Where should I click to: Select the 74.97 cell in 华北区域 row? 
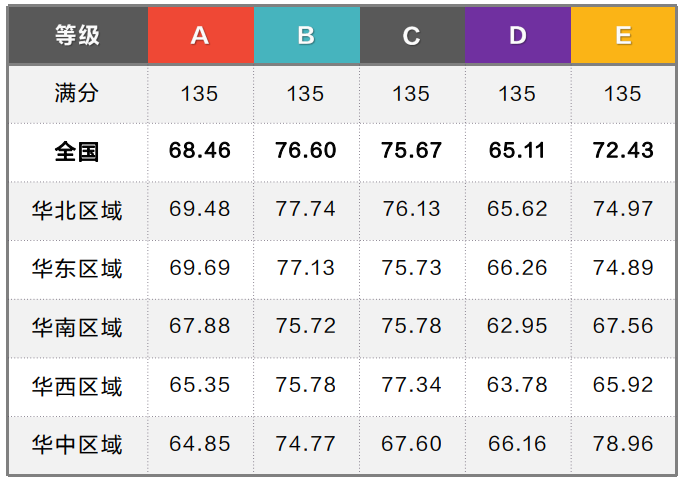click(623, 210)
